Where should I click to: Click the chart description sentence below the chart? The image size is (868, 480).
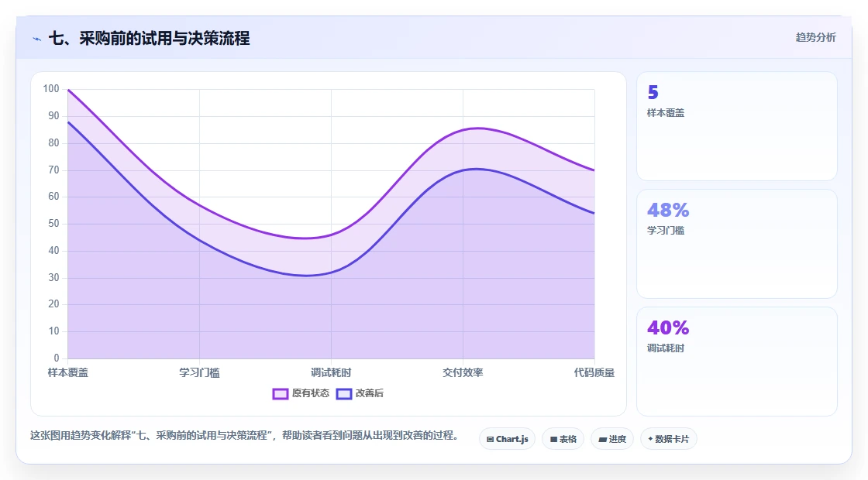pos(244,436)
